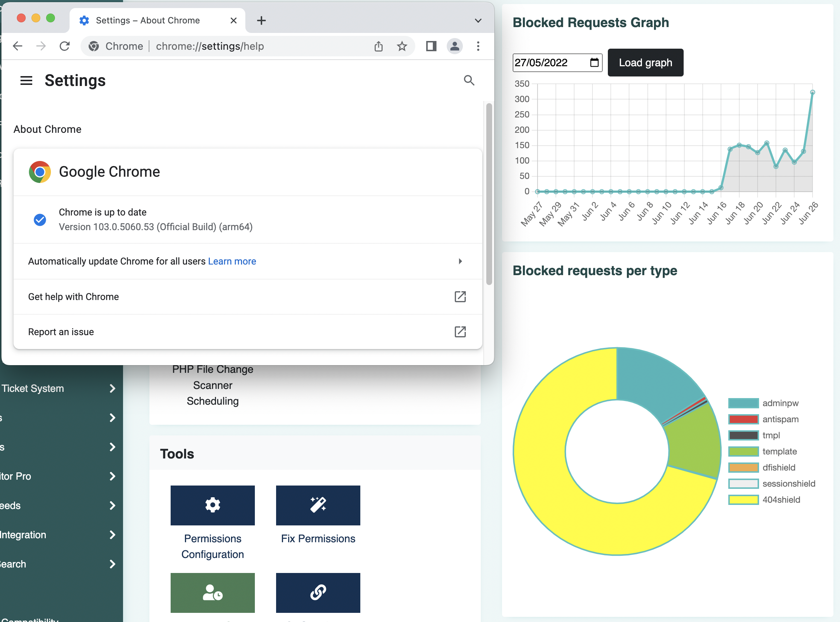840x622 pixels.
Task: Toggle template legend entry
Action: point(762,451)
